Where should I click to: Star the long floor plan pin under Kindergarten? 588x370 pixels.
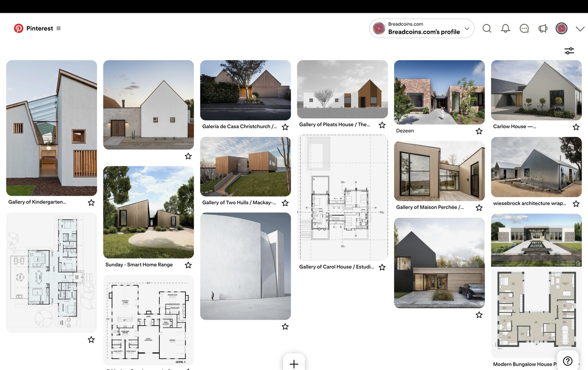[x=91, y=339]
